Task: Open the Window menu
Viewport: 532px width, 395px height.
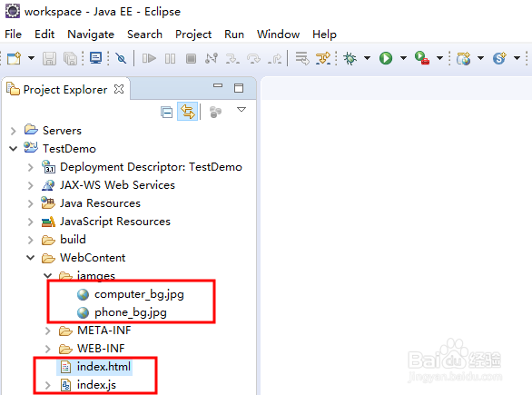Action: [278, 35]
